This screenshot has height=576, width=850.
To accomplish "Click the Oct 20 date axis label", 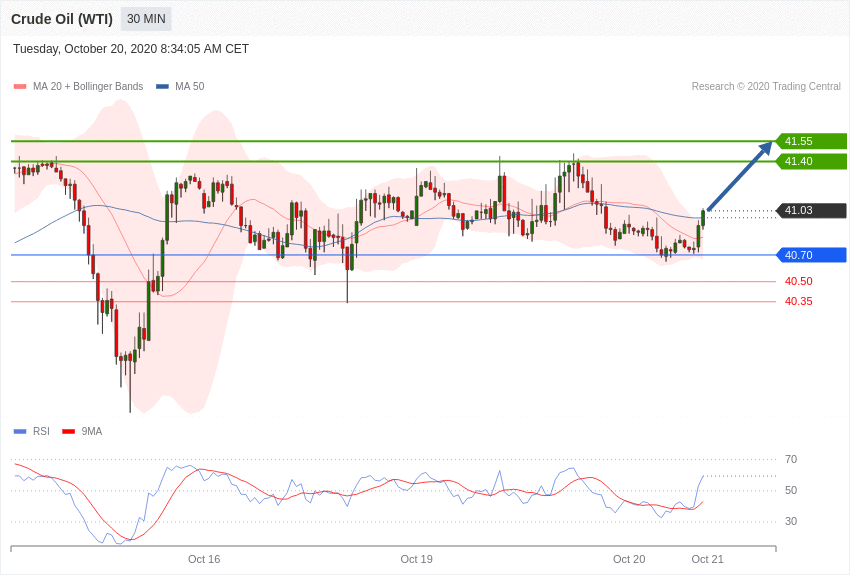I will click(629, 559).
